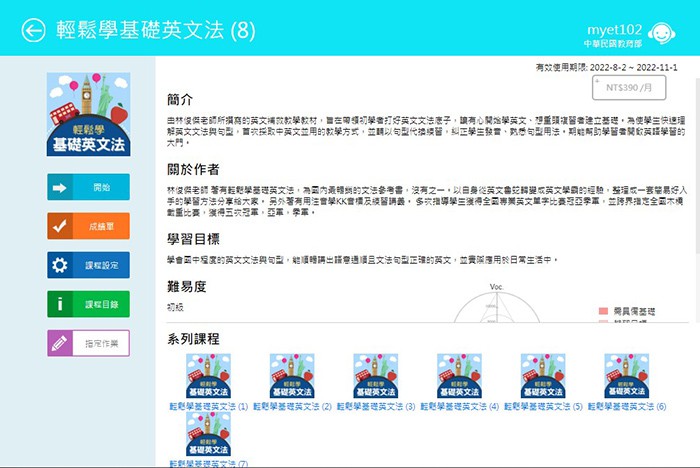Follow the 輕鬆學基礎英文法 (5) text link

click(x=543, y=407)
